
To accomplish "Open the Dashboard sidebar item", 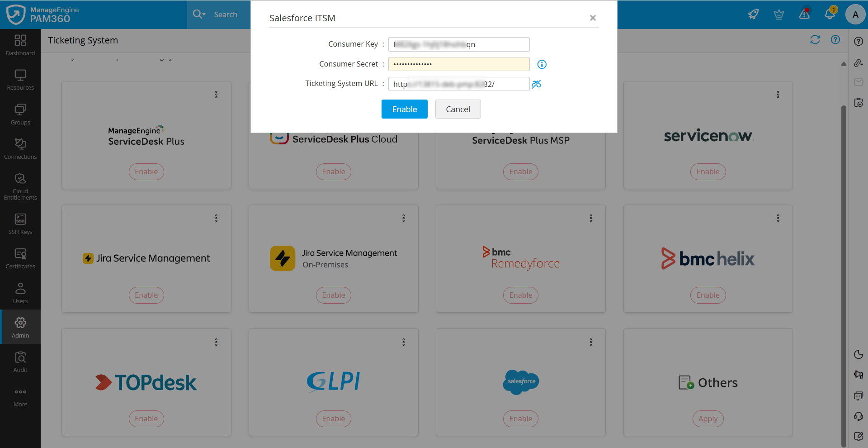I will (x=20, y=46).
